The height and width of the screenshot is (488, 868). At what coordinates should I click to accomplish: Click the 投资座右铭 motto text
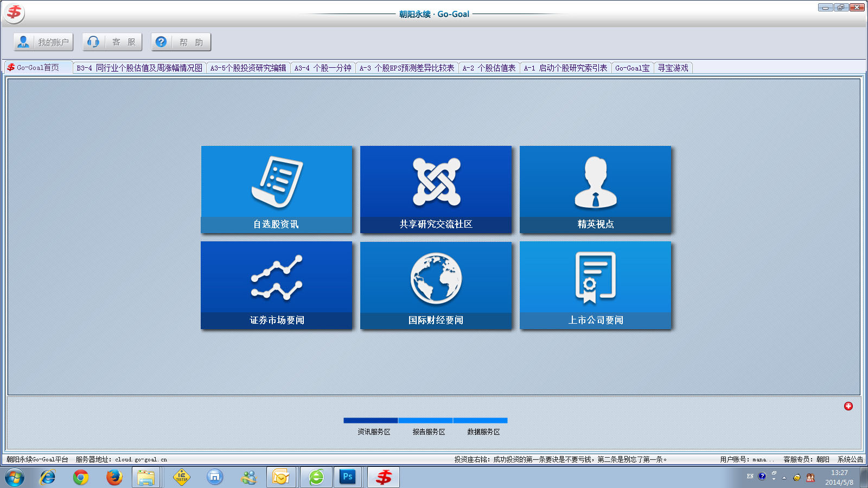(560, 459)
